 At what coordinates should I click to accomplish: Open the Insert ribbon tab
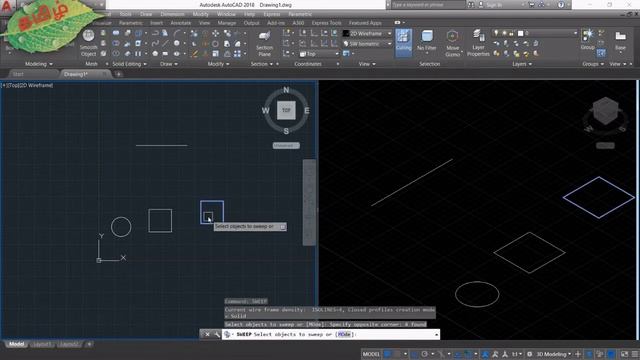coord(156,23)
